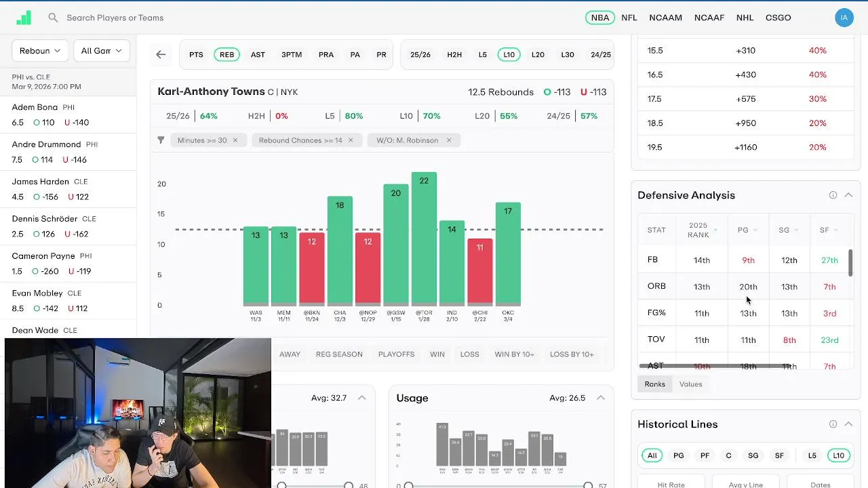Select the PTS stat
The width and height of the screenshot is (868, 488).
point(196,55)
